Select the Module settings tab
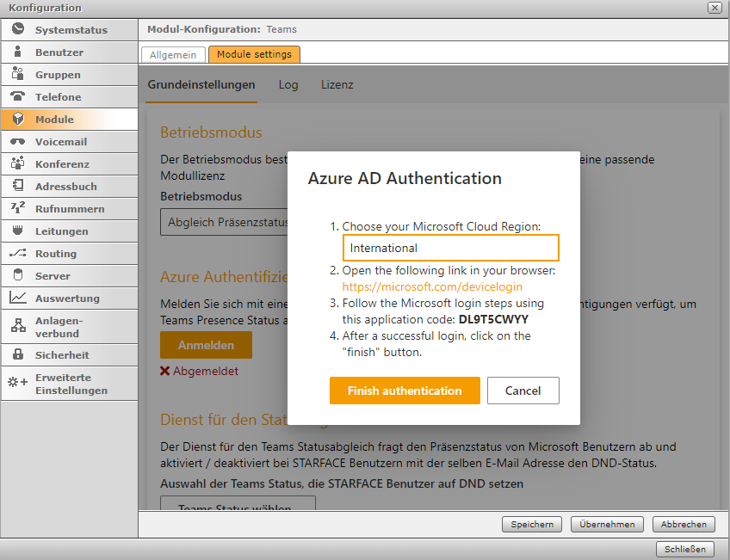The height and width of the screenshot is (560, 730). [254, 54]
